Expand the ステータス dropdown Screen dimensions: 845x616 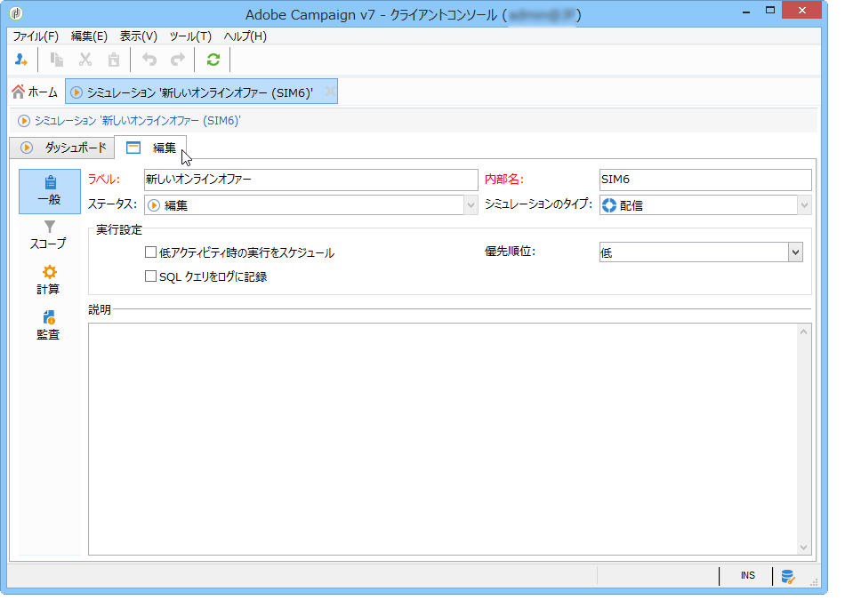[471, 205]
